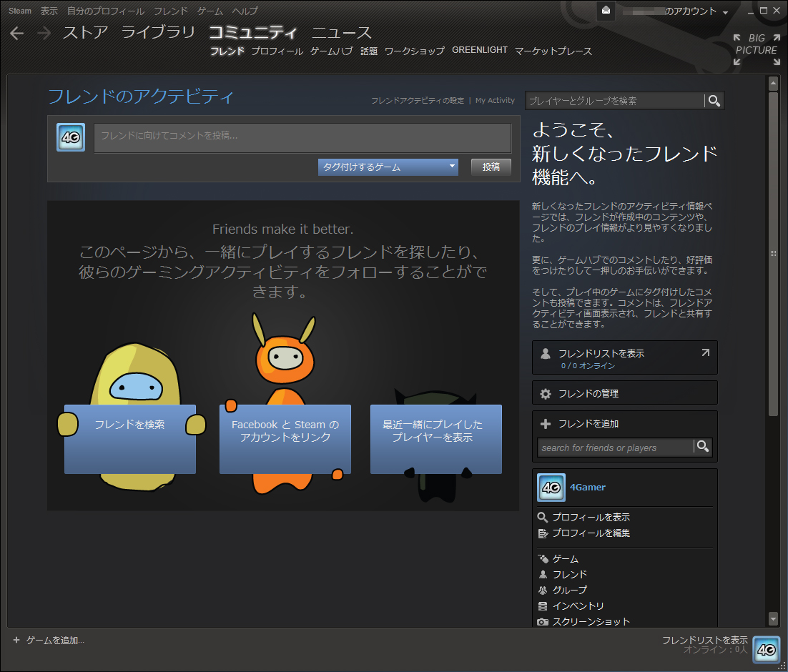Screen dimensions: 788x672
Task: Click camera icon beside スクリーンショット
Action: click(543, 622)
